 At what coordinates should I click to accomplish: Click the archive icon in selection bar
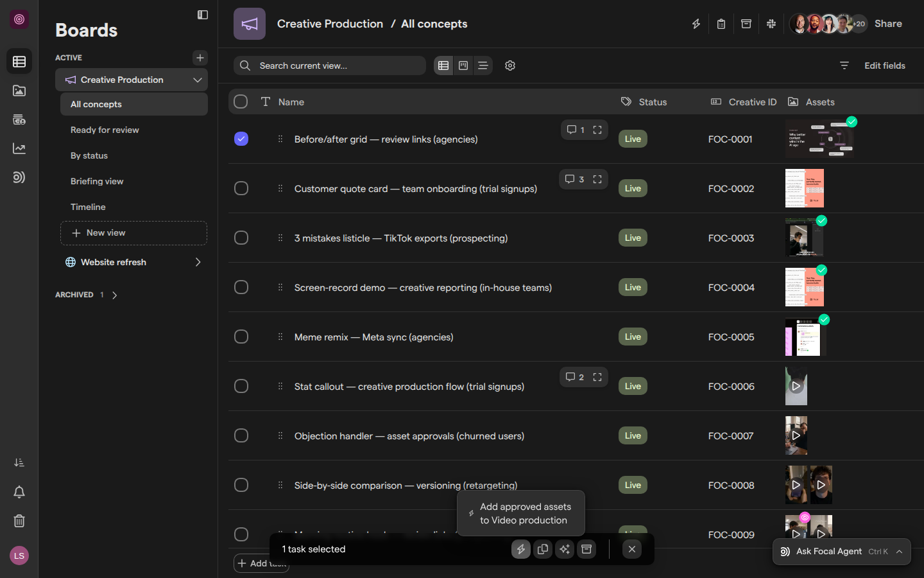[x=586, y=549]
